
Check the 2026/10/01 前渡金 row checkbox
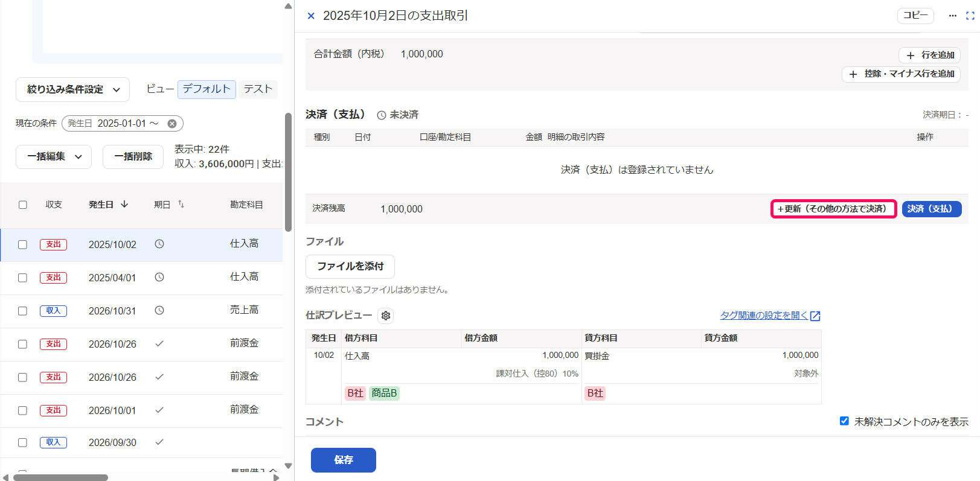coord(23,410)
